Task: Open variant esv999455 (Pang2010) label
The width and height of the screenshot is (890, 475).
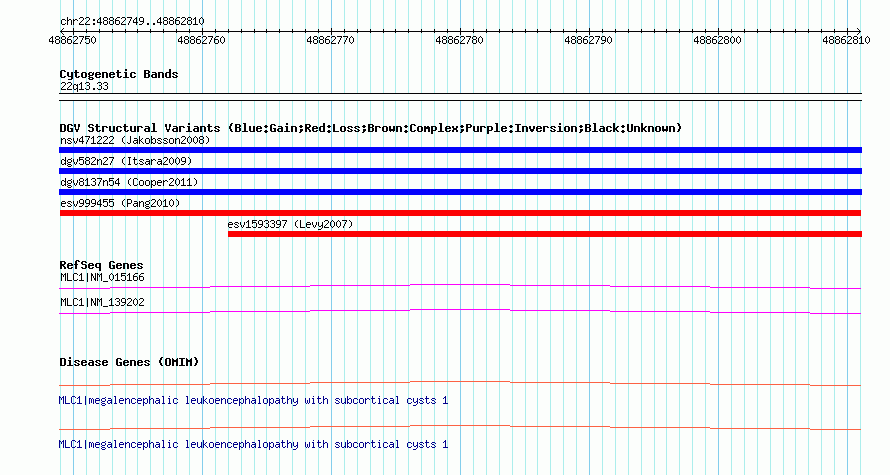Action: pos(120,203)
